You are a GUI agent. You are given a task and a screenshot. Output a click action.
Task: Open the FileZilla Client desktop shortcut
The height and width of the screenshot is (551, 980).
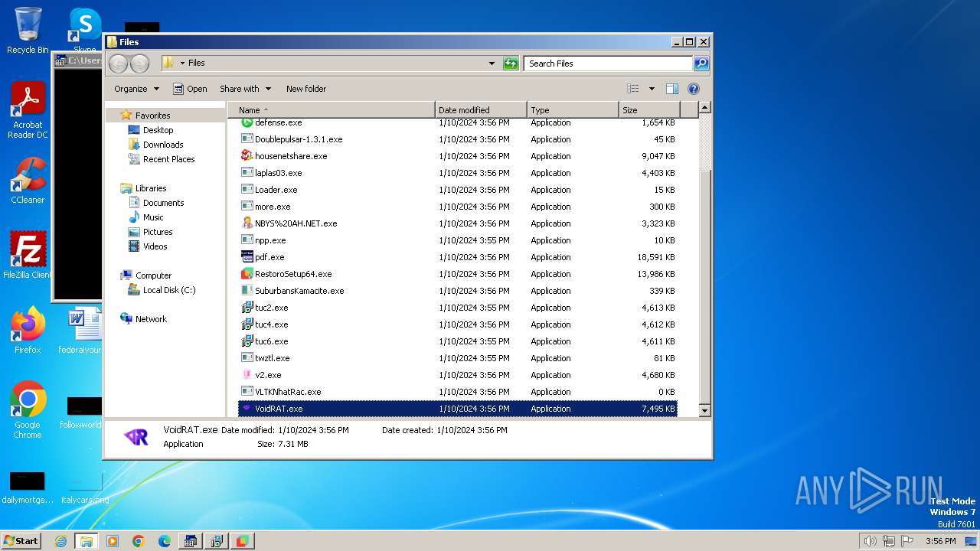(x=28, y=255)
